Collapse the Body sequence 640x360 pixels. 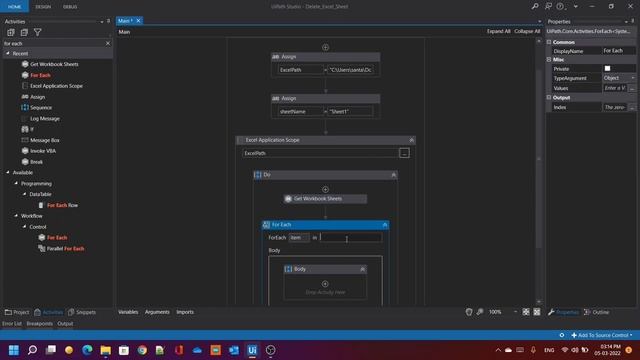pos(362,269)
